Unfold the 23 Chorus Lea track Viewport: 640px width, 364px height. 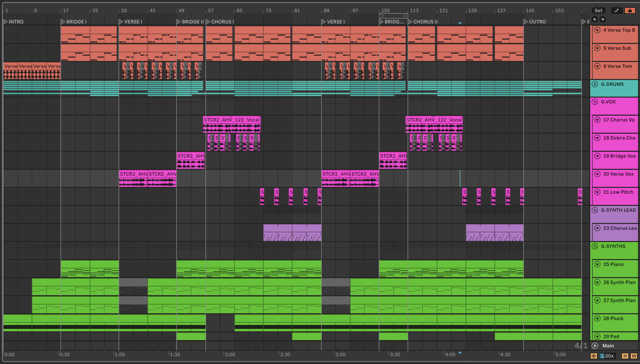point(597,228)
